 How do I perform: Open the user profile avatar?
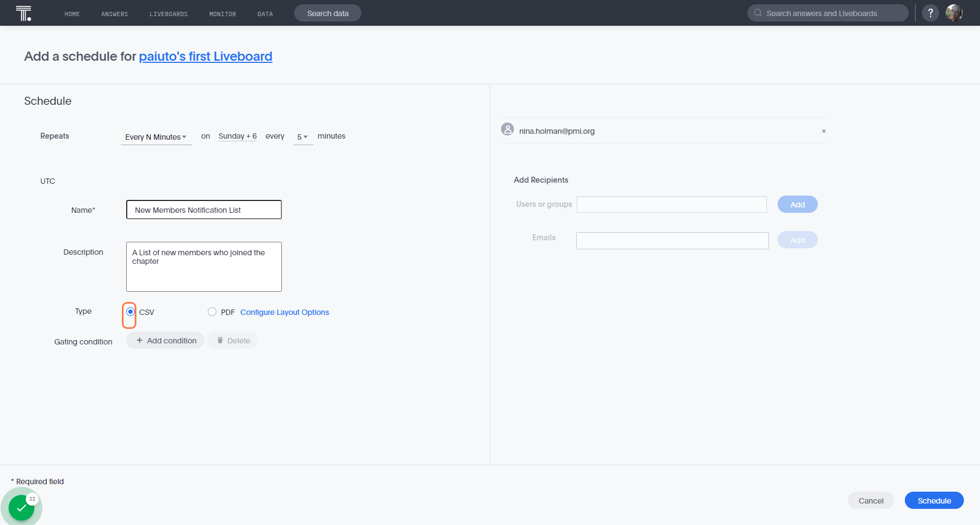pyautogui.click(x=954, y=13)
